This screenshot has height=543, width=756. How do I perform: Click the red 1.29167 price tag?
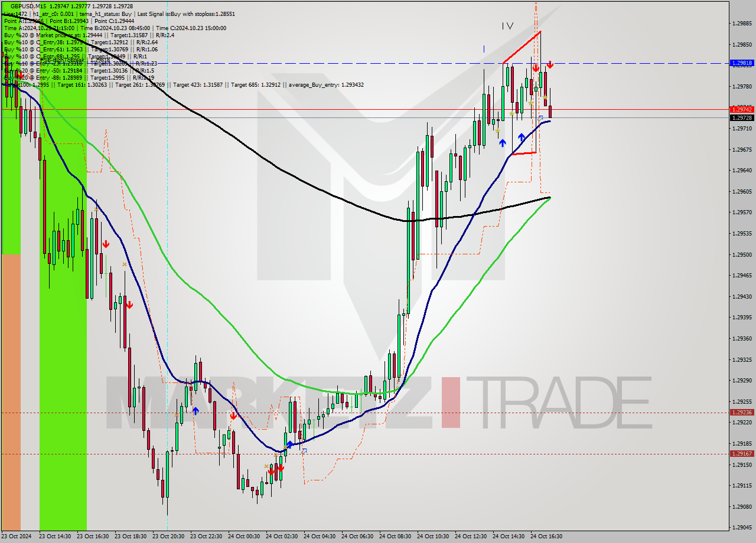(x=742, y=454)
